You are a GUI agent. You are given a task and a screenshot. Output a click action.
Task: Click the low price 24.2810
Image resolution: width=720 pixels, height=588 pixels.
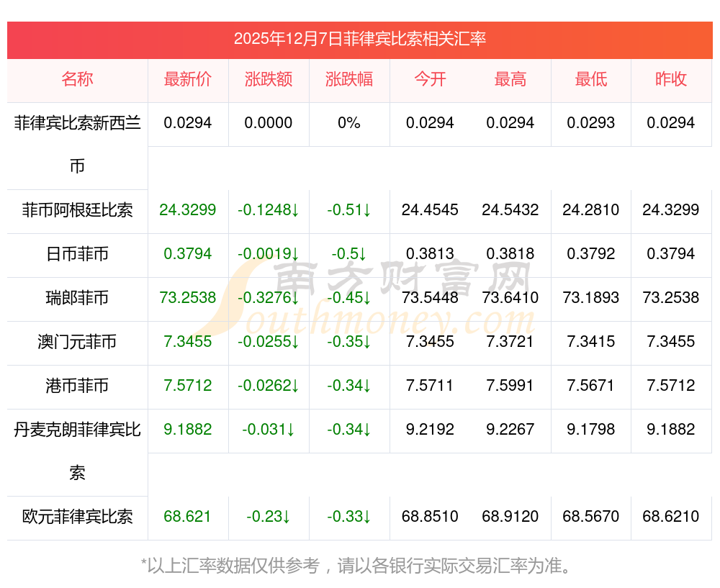tap(591, 209)
